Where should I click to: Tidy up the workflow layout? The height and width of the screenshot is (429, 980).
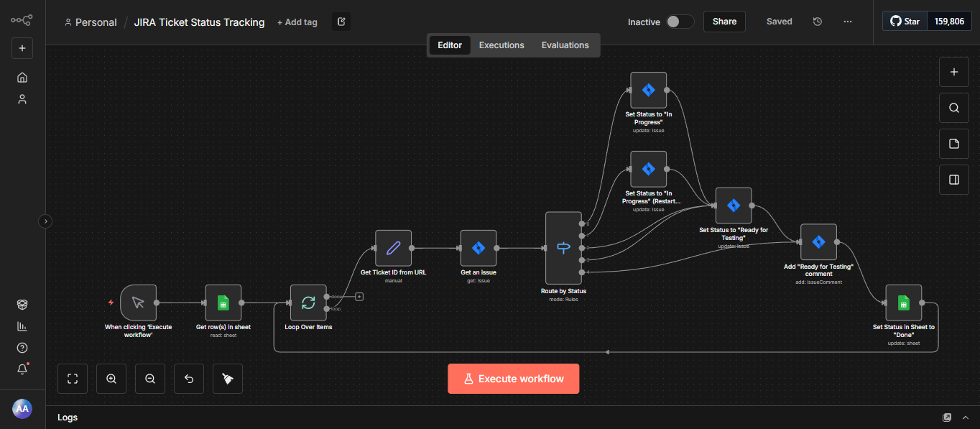coord(227,379)
